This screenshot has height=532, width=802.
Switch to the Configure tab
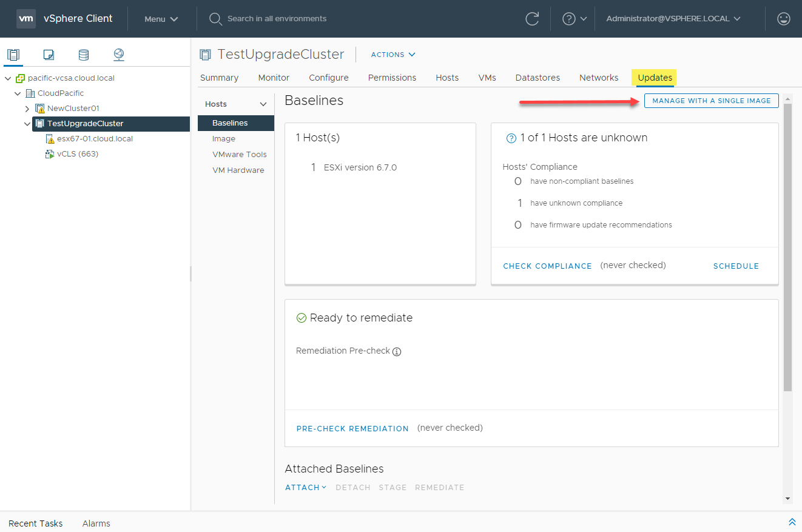(x=329, y=78)
